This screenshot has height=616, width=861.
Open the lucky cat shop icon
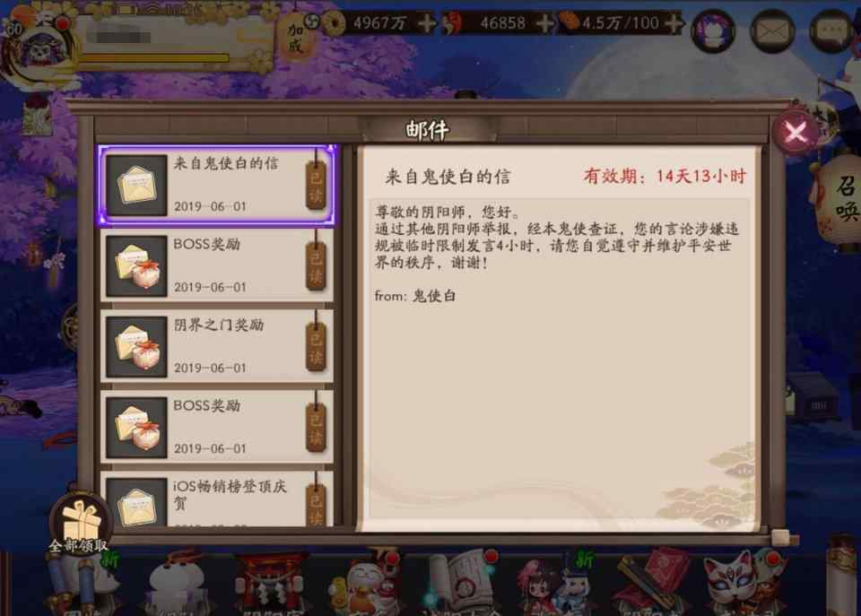pos(363,585)
